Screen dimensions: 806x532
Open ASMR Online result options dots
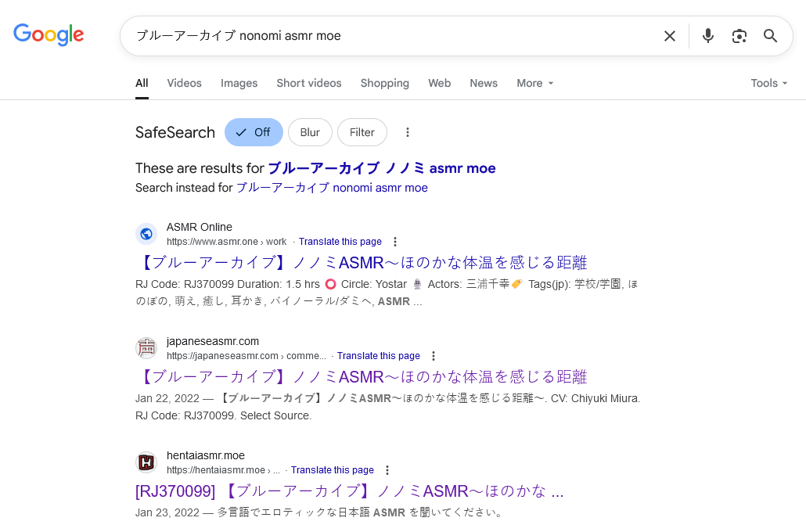[394, 242]
